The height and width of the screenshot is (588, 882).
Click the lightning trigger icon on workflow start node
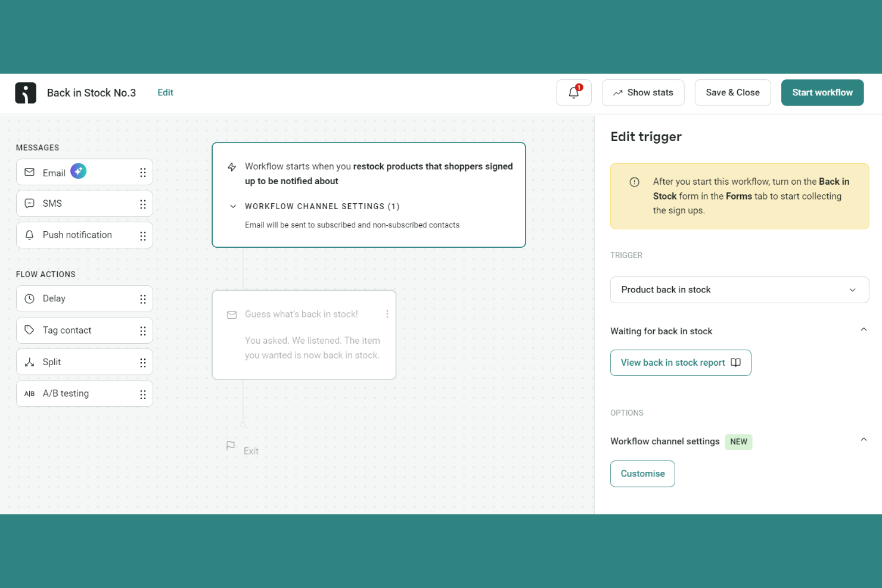[232, 167]
